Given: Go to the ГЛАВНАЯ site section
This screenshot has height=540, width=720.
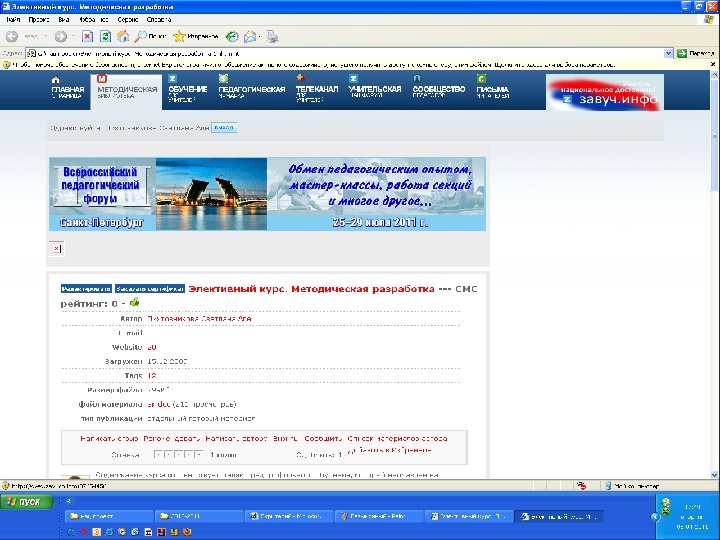Looking at the screenshot, I should (68, 91).
